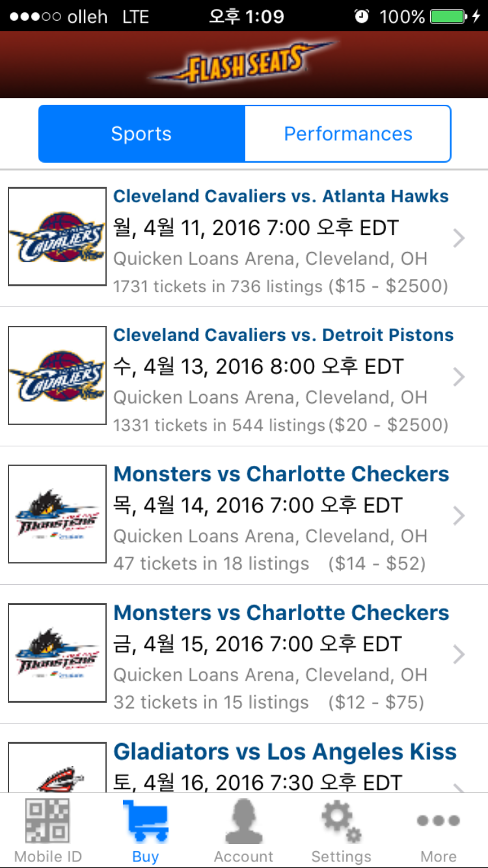
Task: Tap Monsters logo thumbnail for April 14 game
Action: pos(57,514)
